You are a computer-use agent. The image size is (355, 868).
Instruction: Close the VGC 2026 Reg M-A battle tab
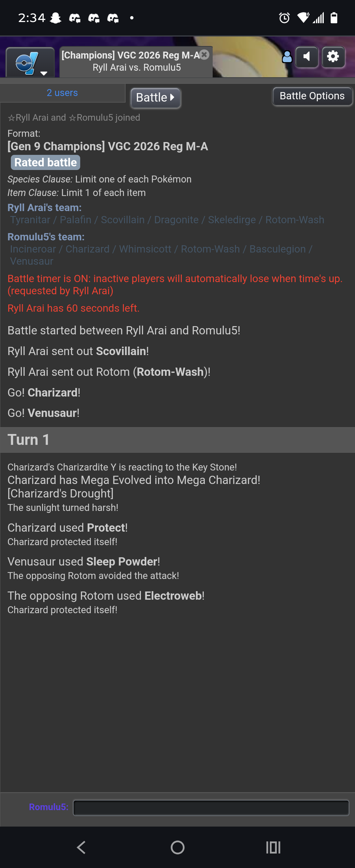coord(204,55)
